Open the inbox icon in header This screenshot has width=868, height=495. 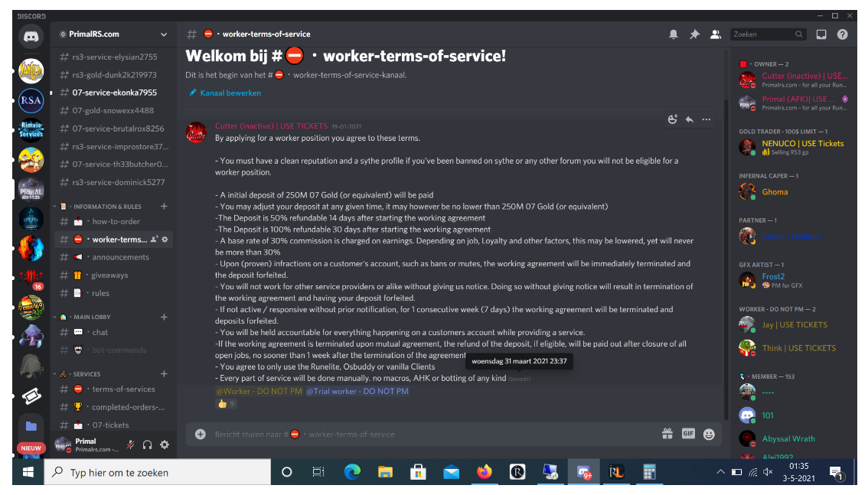click(821, 34)
